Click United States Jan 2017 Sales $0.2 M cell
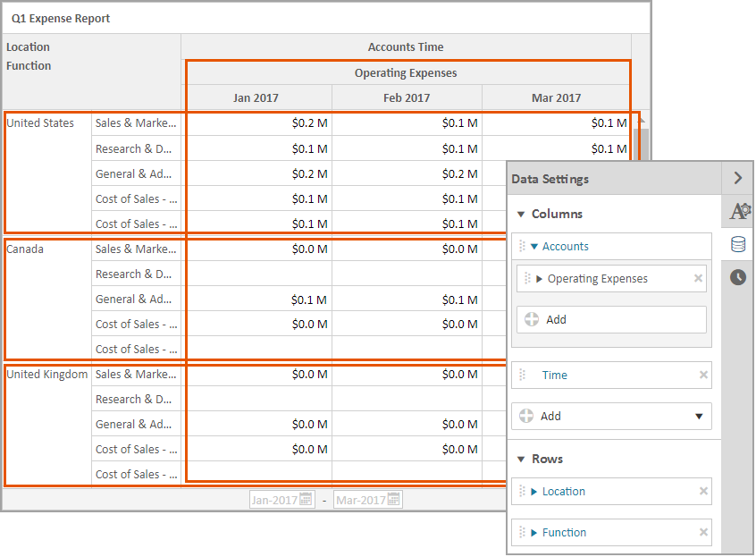 (259, 123)
